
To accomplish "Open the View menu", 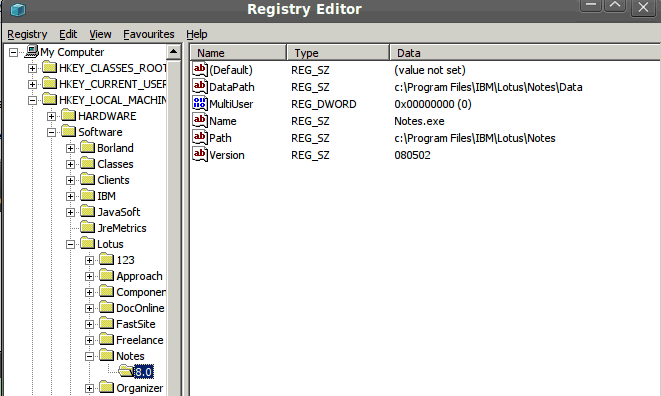I will click(100, 34).
